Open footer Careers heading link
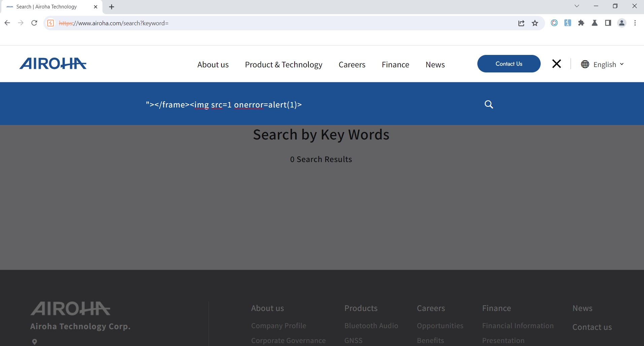 [x=431, y=308]
